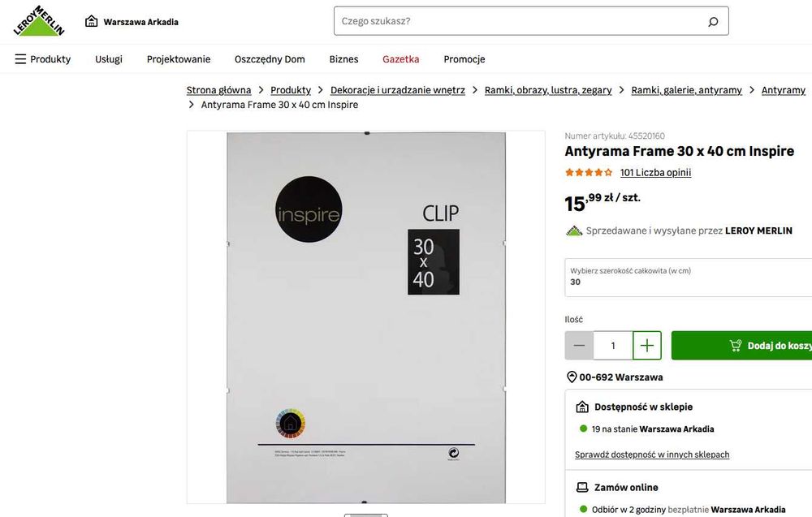This screenshot has height=517, width=812.
Task: Open the szerokość całkowita width selector
Action: point(689,278)
